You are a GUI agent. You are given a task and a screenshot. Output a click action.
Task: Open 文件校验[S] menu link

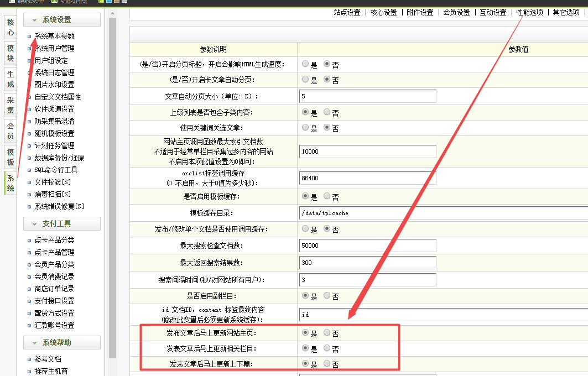[53, 182]
